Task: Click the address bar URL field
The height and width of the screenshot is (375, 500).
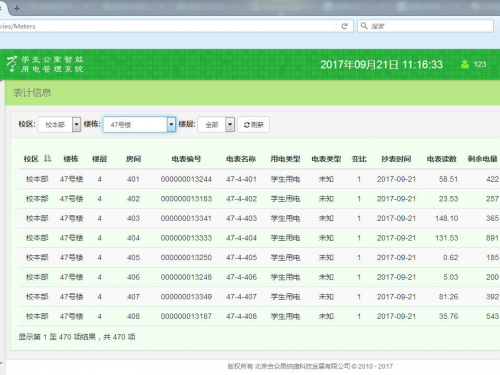Action: [167, 26]
